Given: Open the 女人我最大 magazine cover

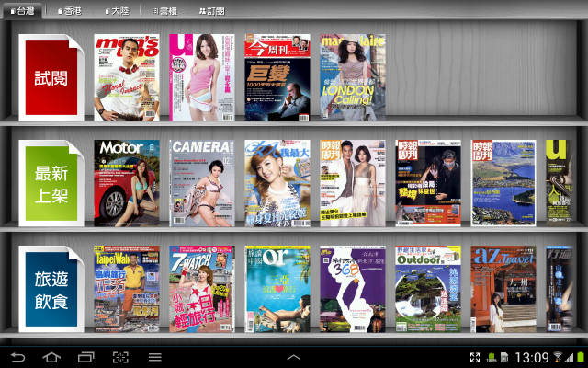Looking at the screenshot, I should click(277, 183).
